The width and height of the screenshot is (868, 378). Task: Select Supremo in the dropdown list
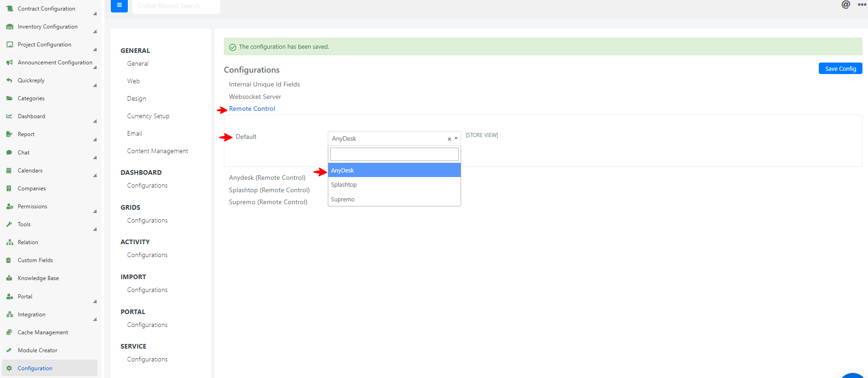point(394,199)
